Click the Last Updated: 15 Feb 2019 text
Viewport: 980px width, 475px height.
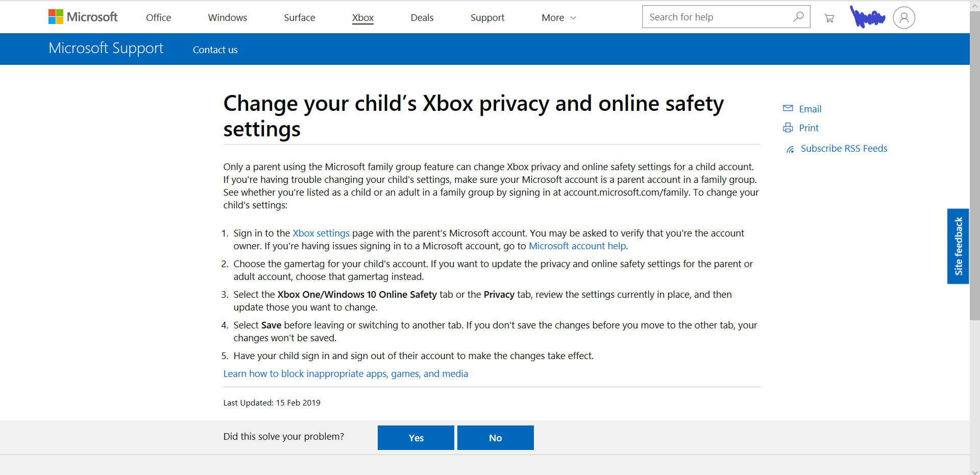[x=272, y=402]
